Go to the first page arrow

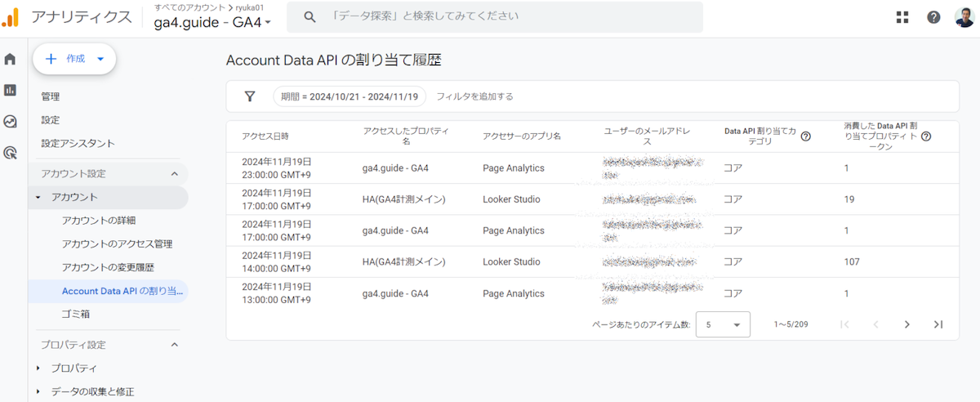(844, 324)
